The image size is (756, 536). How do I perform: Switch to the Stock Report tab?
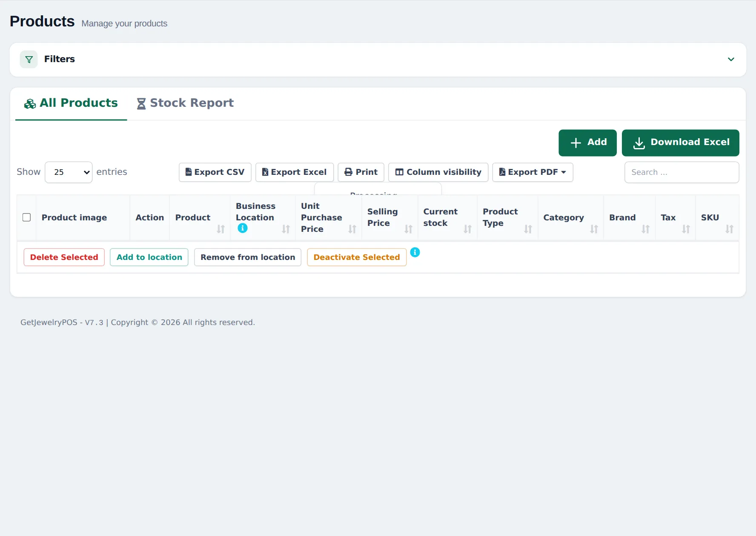pos(185,103)
